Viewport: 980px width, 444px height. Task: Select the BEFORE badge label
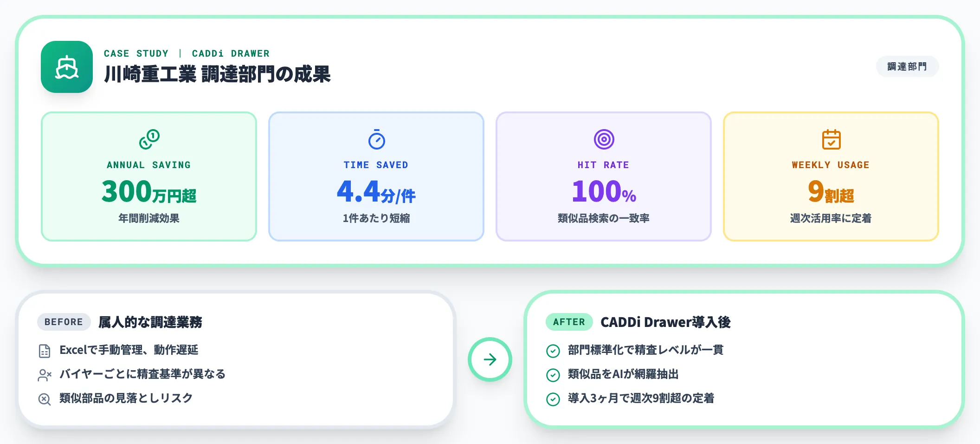pyautogui.click(x=64, y=322)
